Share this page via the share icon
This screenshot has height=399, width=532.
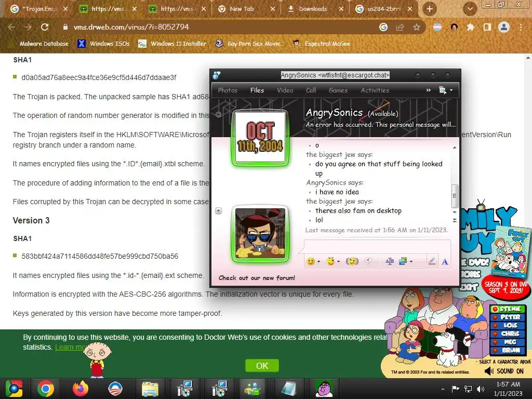click(400, 27)
